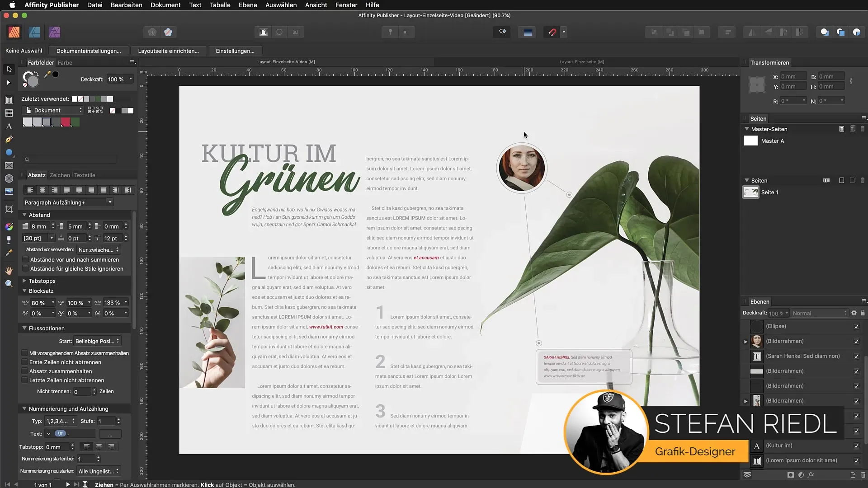Open the Ansicht menu
This screenshot has height=488, width=868.
pyautogui.click(x=316, y=5)
